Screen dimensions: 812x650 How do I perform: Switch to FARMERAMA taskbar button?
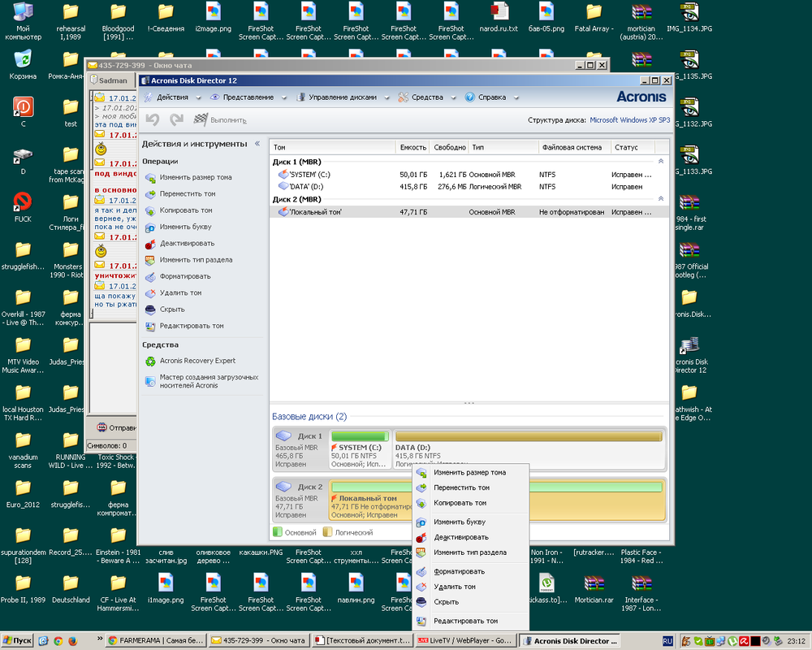[x=155, y=641]
